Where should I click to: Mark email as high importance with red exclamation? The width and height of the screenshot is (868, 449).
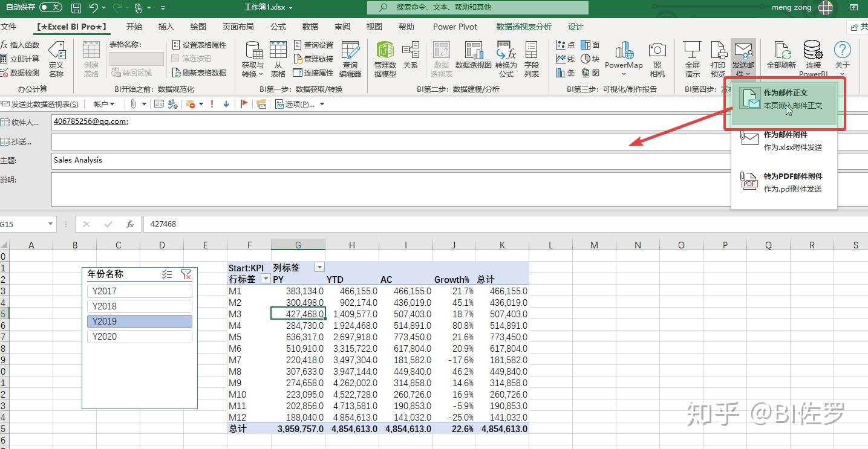point(211,104)
